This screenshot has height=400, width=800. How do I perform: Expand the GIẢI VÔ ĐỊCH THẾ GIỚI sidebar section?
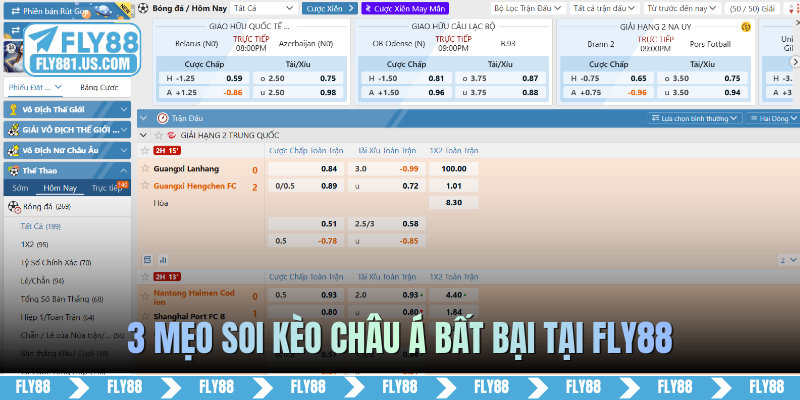(124, 130)
